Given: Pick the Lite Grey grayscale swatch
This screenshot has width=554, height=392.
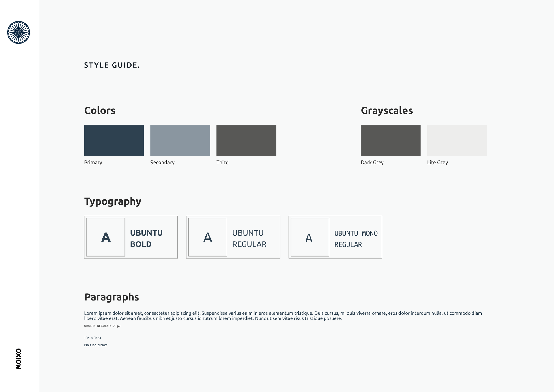Looking at the screenshot, I should (457, 140).
